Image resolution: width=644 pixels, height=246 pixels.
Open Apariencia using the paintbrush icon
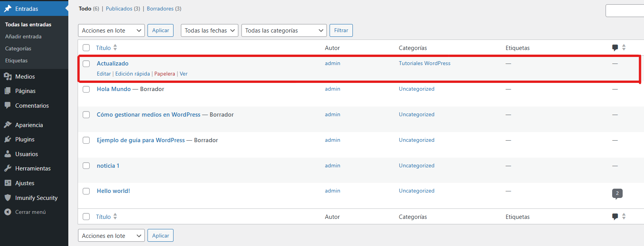[8, 125]
